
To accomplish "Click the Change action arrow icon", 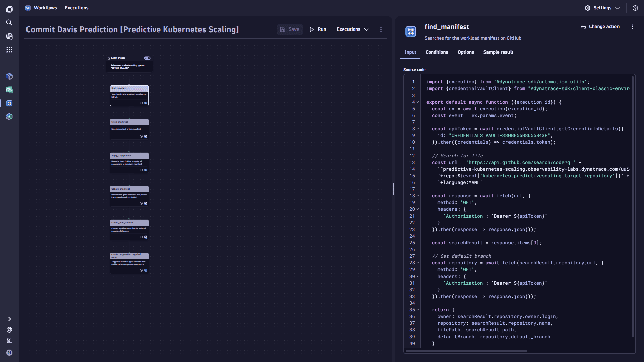I will click(583, 27).
